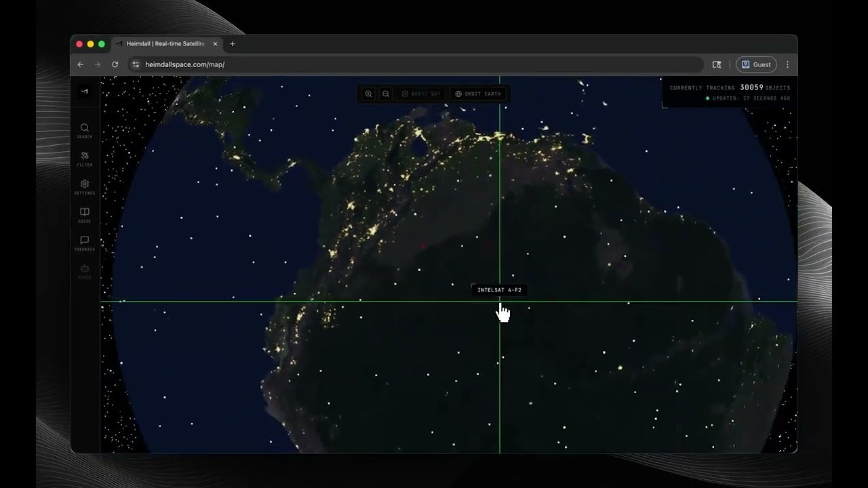Viewport: 868px width, 488px height.
Task: Open the Guest profile menu
Action: (x=756, y=64)
